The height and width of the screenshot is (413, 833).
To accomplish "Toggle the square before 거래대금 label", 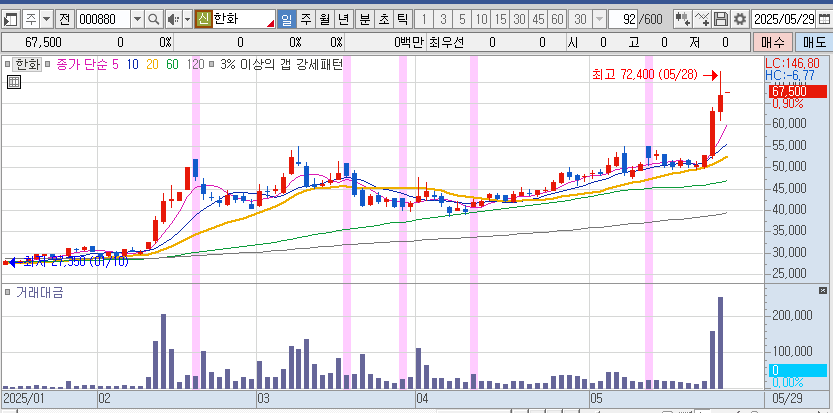I will 7,292.
